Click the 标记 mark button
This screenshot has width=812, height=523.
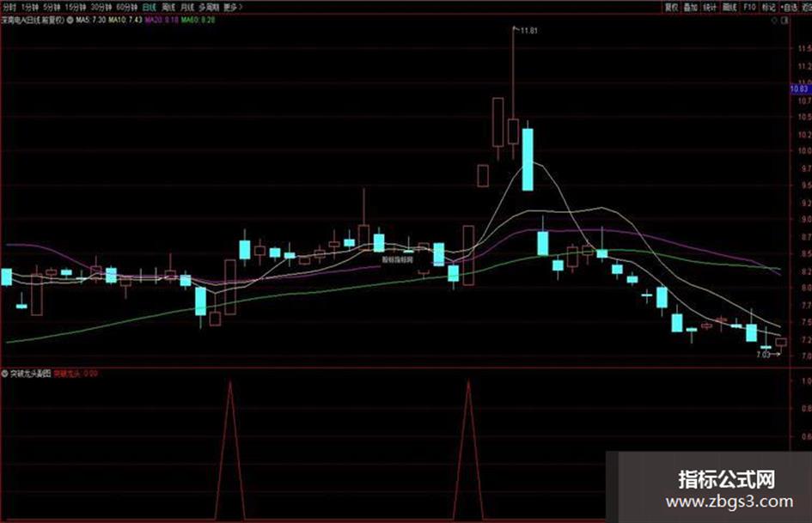(x=769, y=7)
